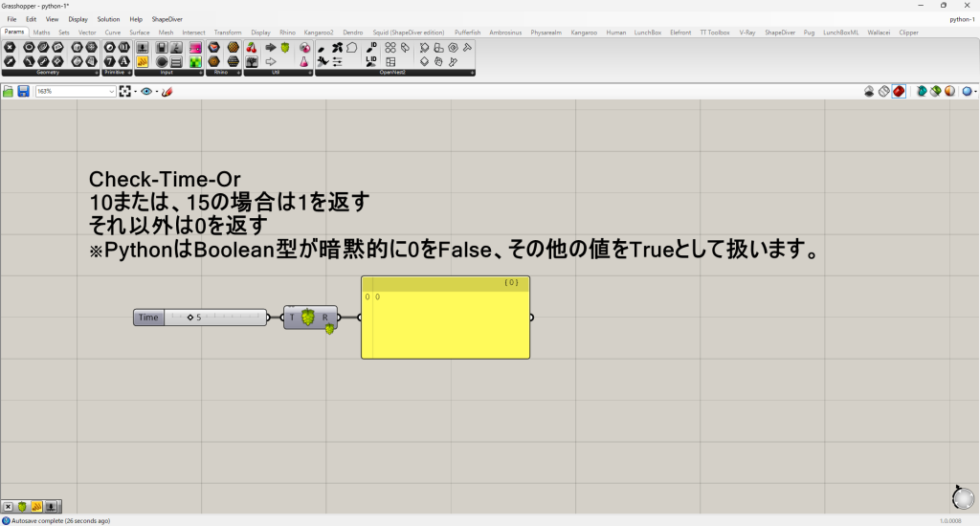Viewport: 980px width, 526px height.
Task: Click the compass widget on canvas corner
Action: 962,497
